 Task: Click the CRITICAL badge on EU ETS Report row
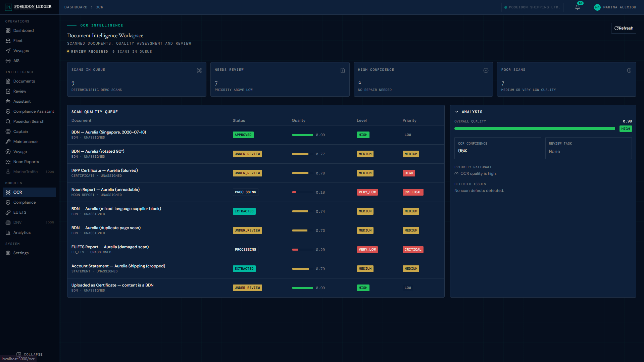coord(413,250)
